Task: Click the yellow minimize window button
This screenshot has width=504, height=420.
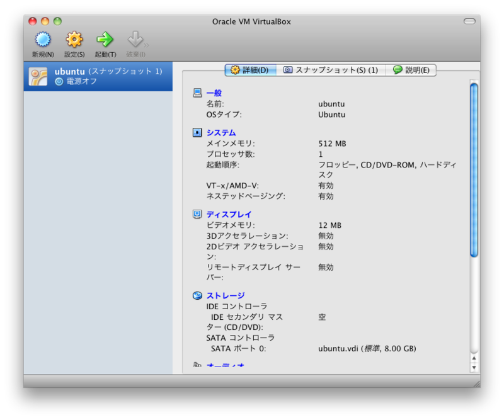Action: point(45,21)
